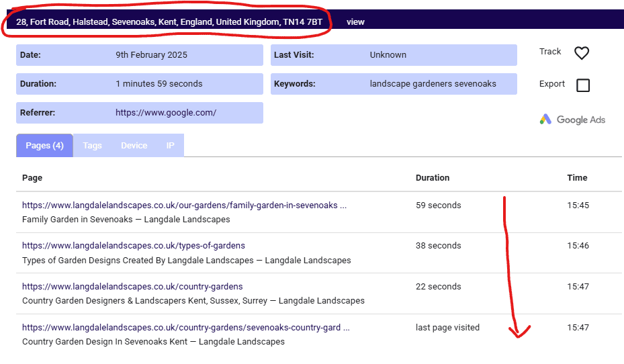Click the Last Visit Unknown field
Viewport: 624px width, 364px height.
[388, 55]
